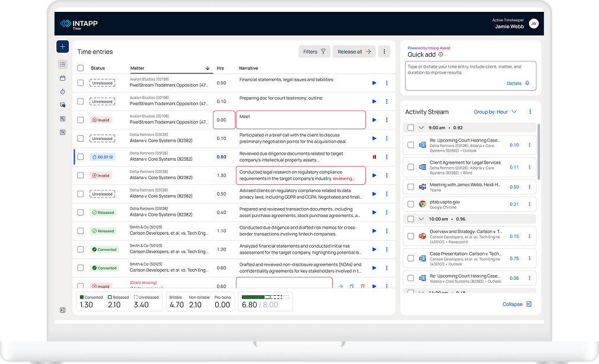Select the 9:00 am group checkbox

tap(410, 127)
